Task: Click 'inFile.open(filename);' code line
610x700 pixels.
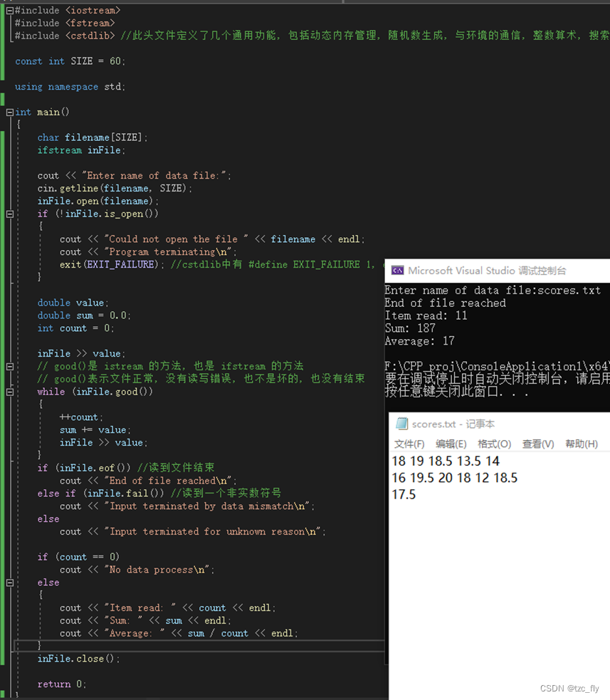Action: 98,202
